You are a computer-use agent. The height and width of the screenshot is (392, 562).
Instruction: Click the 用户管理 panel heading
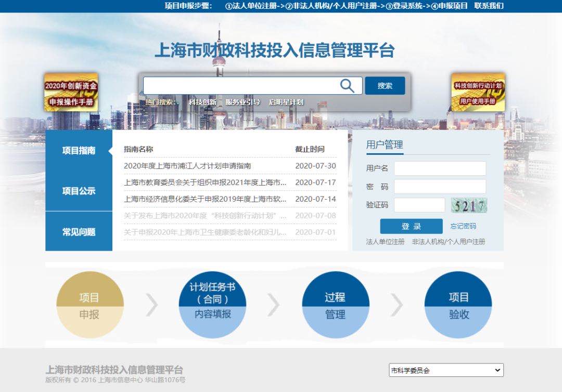click(385, 145)
